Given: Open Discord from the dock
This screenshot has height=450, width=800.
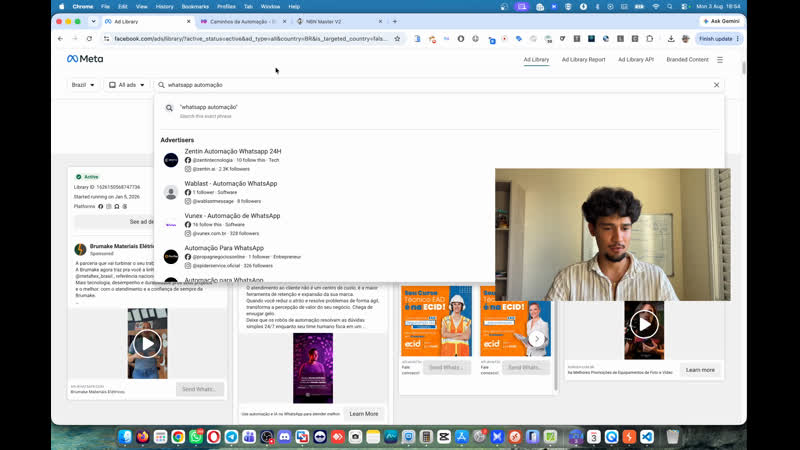Looking at the screenshot, I should (285, 437).
